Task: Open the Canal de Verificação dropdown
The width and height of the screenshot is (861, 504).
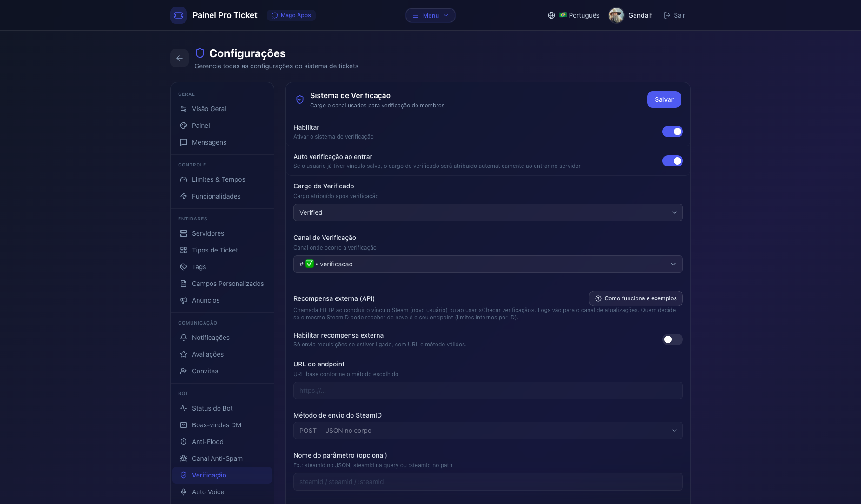Action: click(488, 264)
